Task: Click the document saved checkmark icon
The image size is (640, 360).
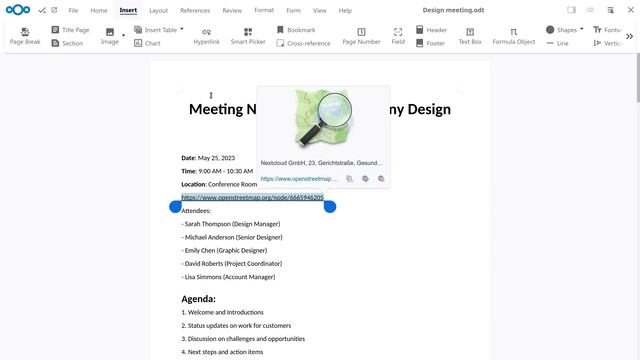Action: point(42,10)
